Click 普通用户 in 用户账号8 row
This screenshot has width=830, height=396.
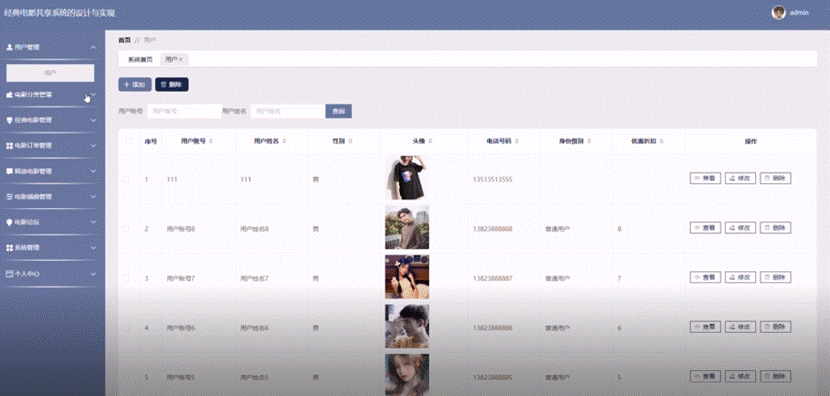point(557,229)
